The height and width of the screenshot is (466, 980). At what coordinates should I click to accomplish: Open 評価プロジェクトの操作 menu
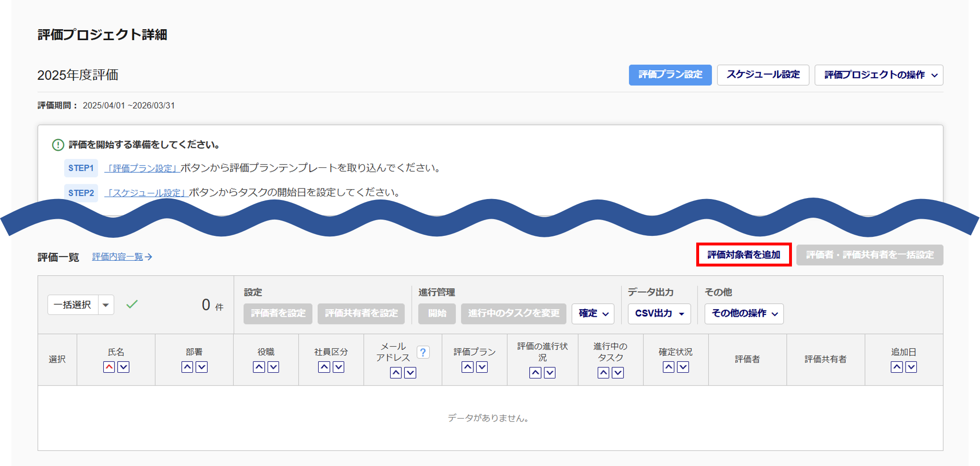click(879, 75)
